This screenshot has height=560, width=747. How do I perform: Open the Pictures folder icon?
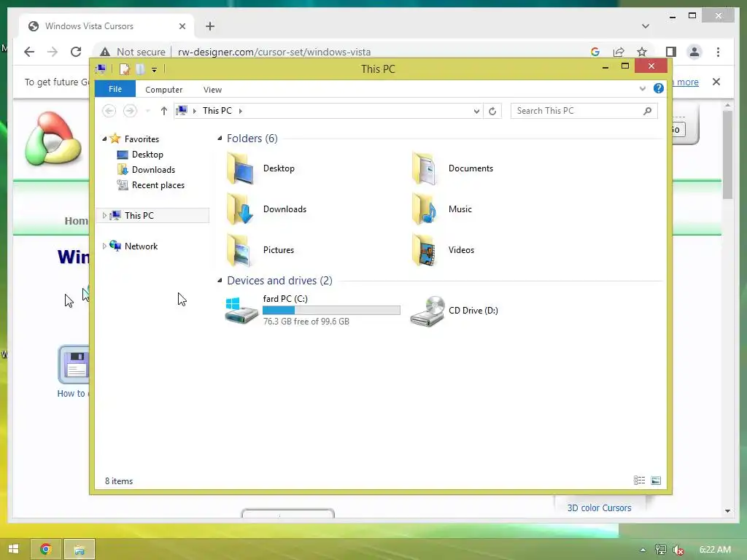(239, 250)
